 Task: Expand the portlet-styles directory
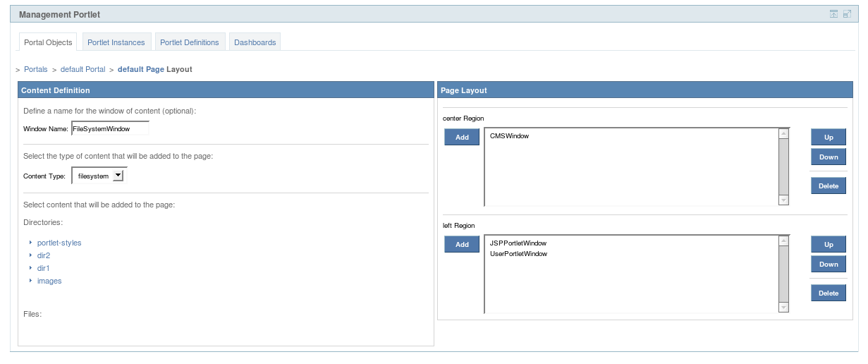click(x=31, y=243)
